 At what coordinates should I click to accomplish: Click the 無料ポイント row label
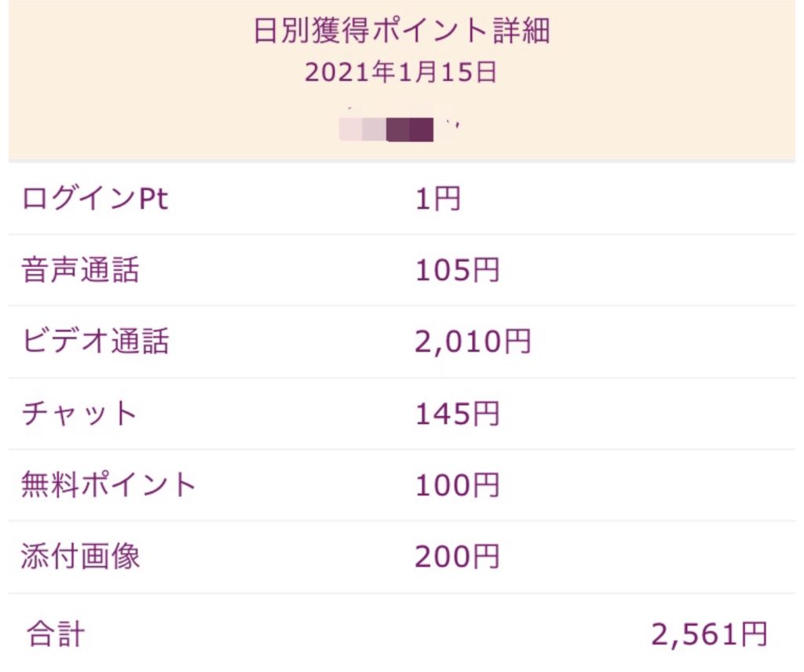click(109, 485)
